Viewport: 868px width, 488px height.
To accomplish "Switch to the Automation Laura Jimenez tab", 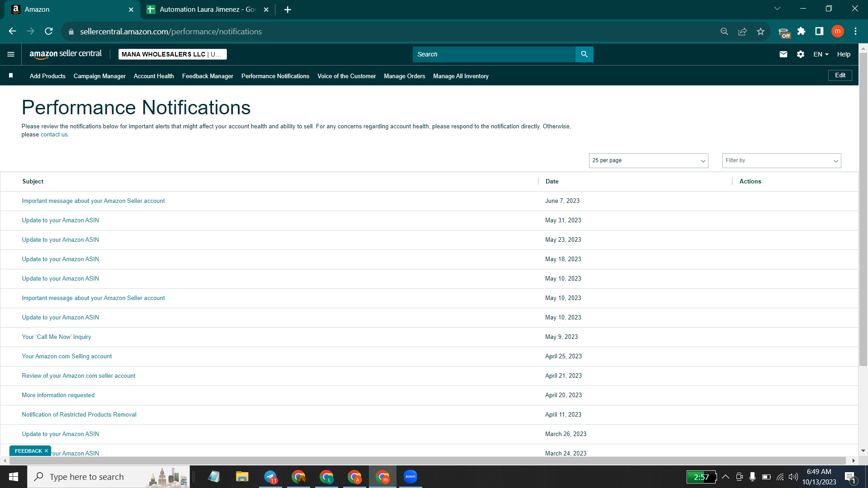I will pos(208,9).
